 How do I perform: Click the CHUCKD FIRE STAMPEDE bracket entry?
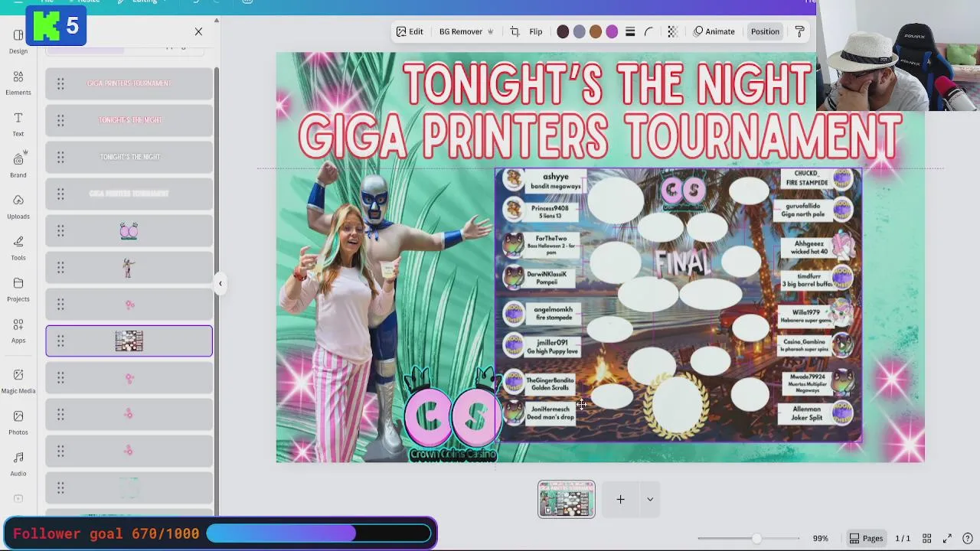pyautogui.click(x=816, y=179)
